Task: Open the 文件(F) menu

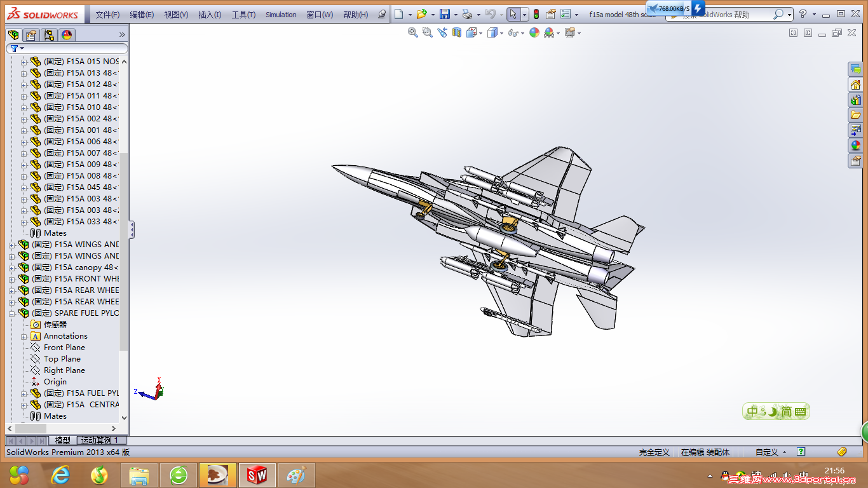Action: pos(107,15)
